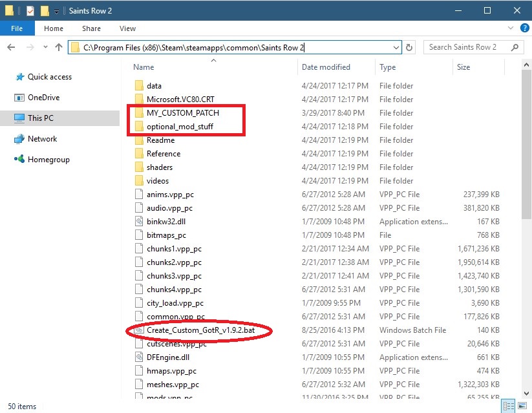Select the binkw32.dll file icon
Screen dimensions: 532x413
[139, 221]
